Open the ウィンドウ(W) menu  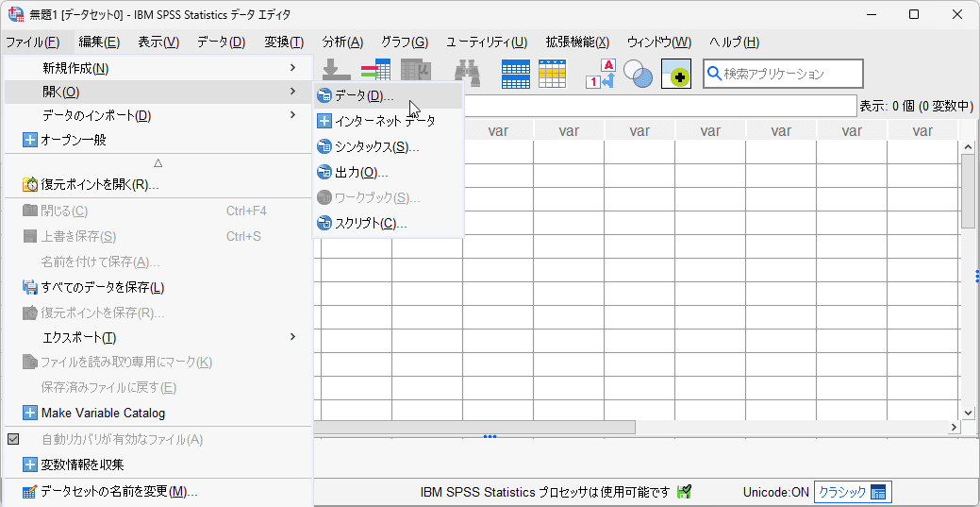pyautogui.click(x=659, y=42)
